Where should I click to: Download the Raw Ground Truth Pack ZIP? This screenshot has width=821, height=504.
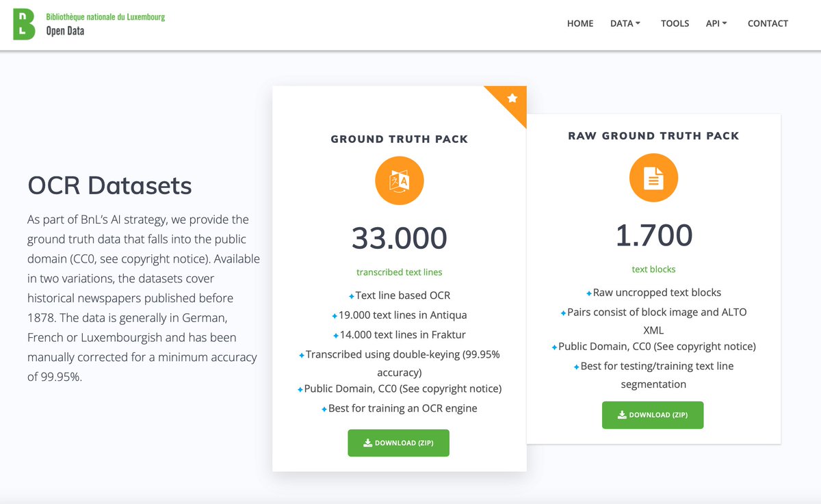(x=653, y=415)
